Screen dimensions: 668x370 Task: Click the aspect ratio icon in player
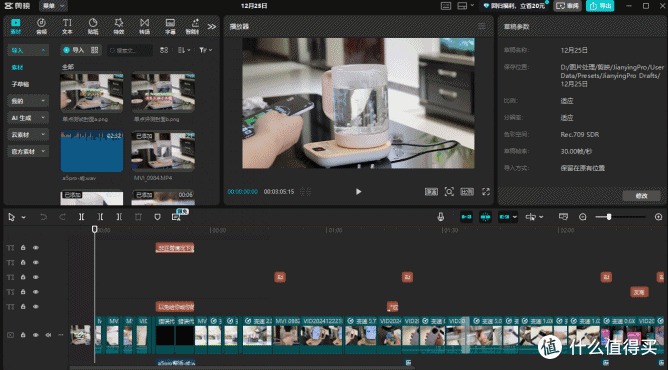coord(467,192)
